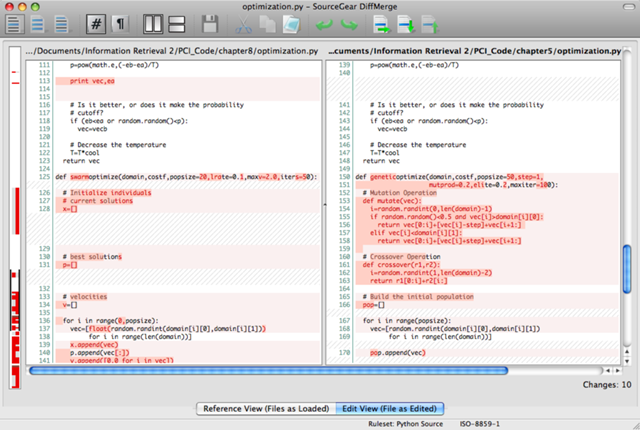Toggle the show whitespace pilcrow button
Screen dimensions: 640x430
121,23
